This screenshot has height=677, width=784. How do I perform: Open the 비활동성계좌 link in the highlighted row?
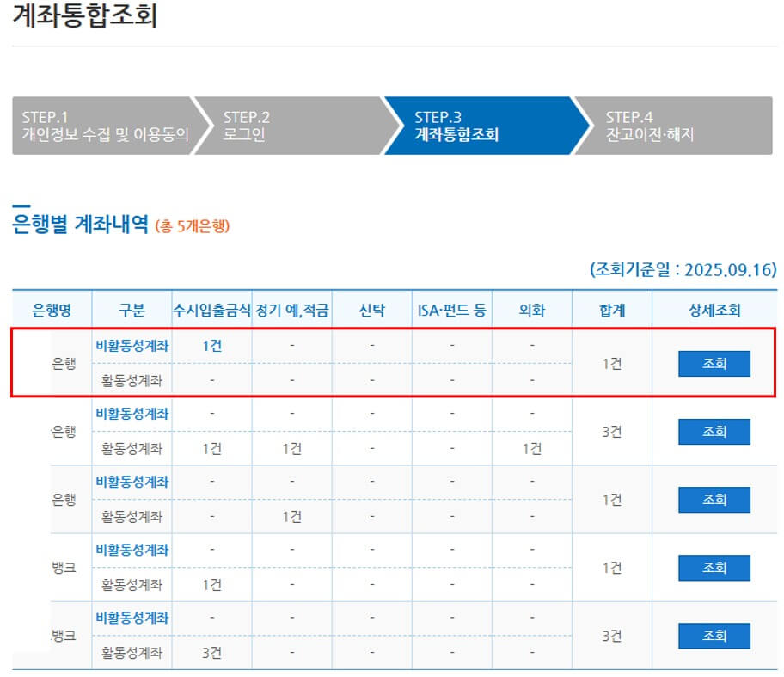tap(132, 347)
